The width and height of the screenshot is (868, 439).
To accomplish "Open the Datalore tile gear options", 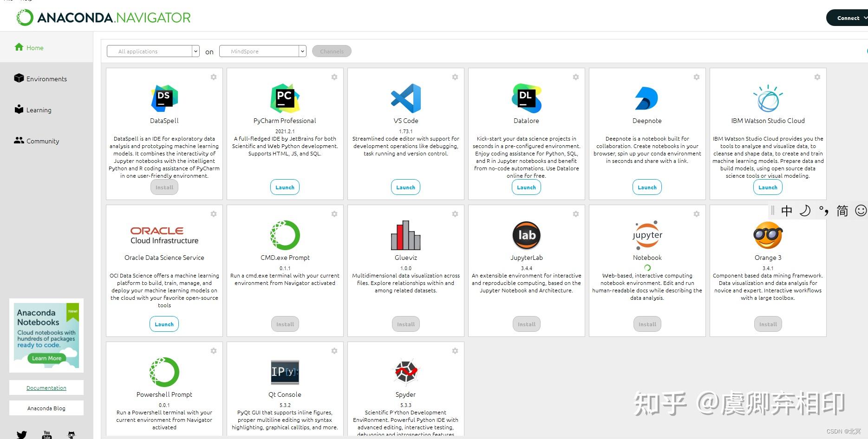I will (x=576, y=77).
